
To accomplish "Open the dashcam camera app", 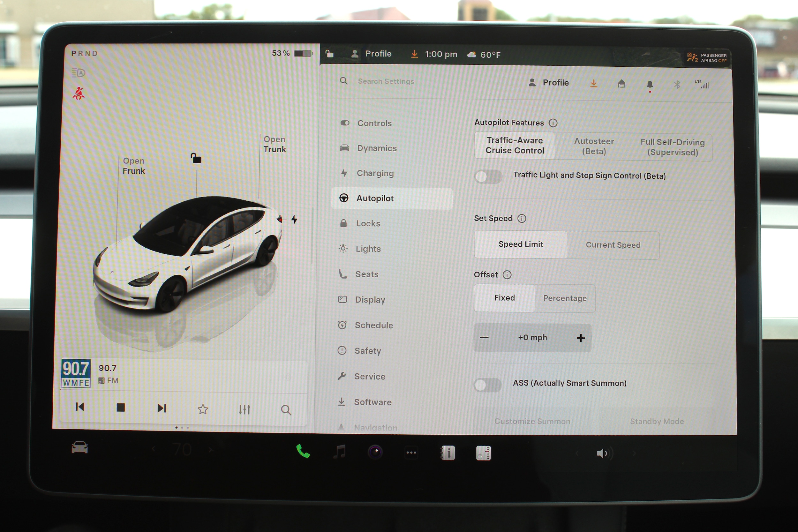I will click(x=375, y=452).
